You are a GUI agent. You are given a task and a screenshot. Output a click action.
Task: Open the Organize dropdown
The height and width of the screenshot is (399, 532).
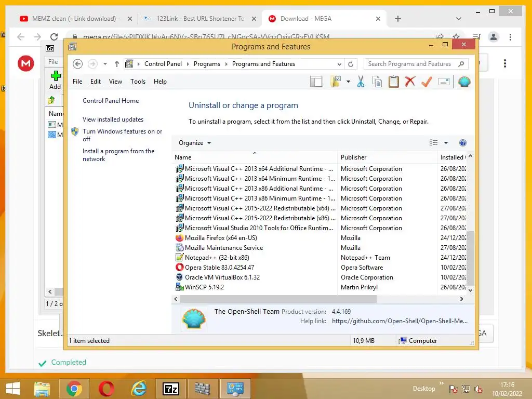point(195,143)
